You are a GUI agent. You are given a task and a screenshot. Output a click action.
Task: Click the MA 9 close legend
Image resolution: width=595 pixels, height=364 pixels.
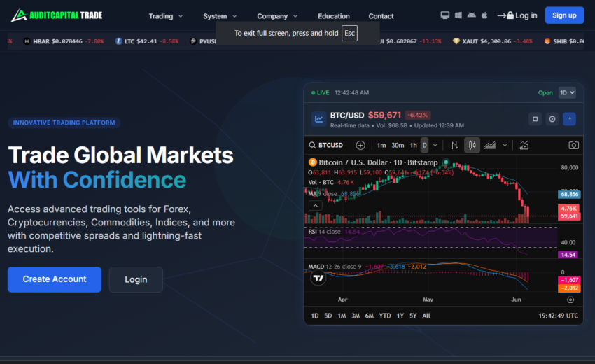click(323, 194)
